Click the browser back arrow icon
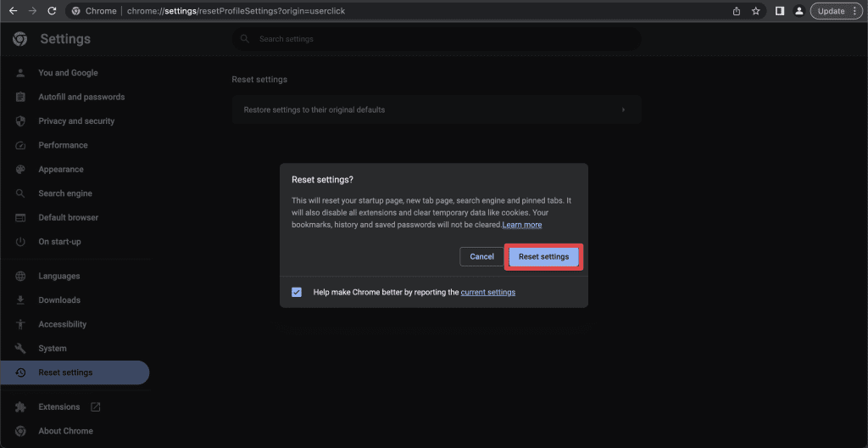Viewport: 868px width, 448px height. (13, 11)
